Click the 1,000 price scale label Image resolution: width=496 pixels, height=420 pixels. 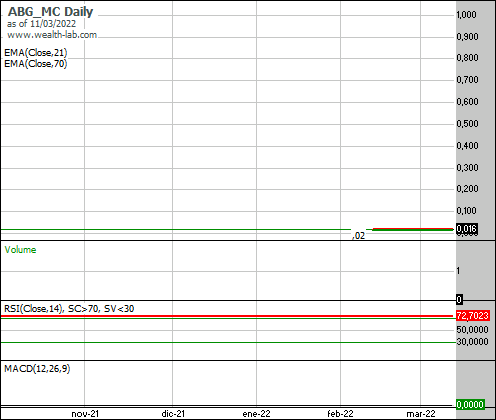[466, 14]
